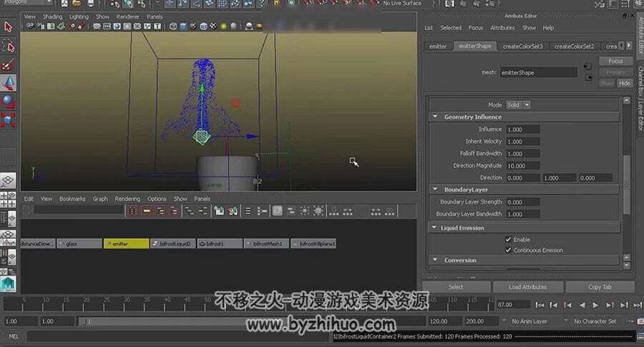Open the Attributes menu in Attribute Editor

coord(502,28)
